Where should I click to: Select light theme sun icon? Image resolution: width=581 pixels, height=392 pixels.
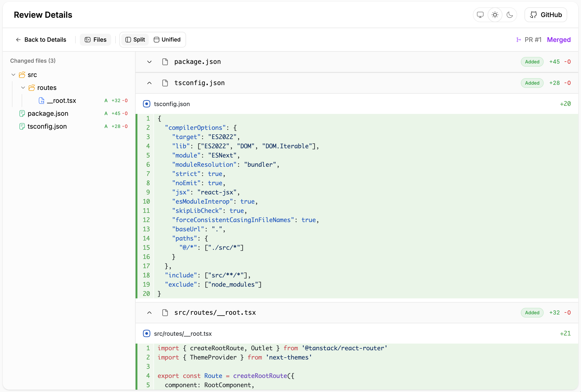(x=495, y=15)
